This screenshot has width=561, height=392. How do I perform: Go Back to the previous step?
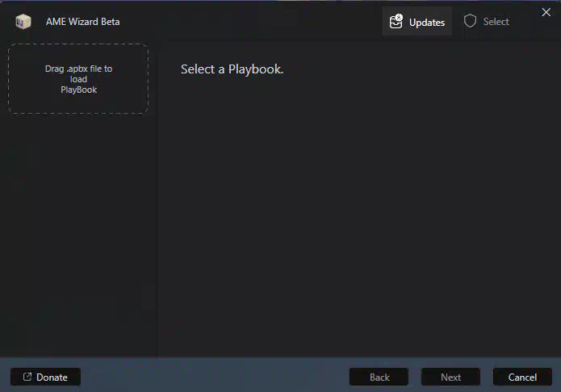[379, 377]
